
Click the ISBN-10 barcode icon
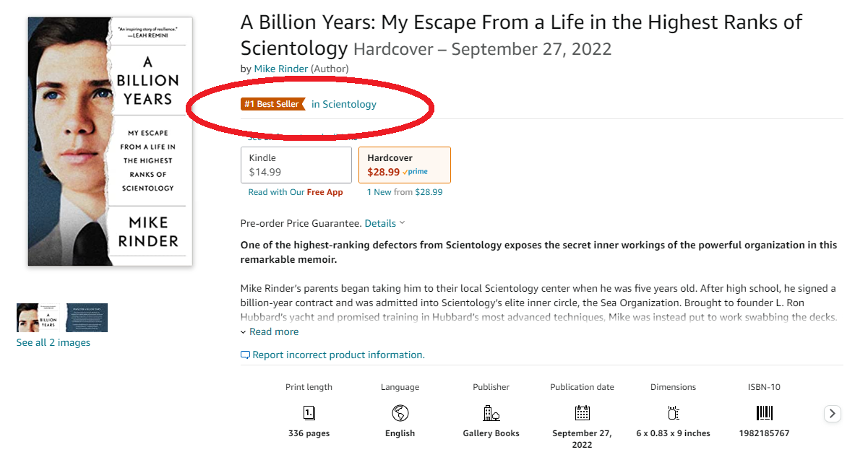[x=764, y=413]
